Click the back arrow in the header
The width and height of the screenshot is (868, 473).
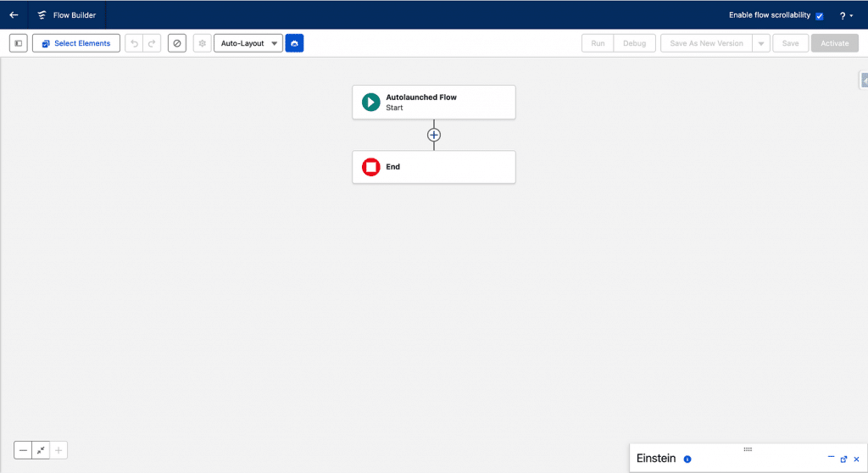click(14, 15)
